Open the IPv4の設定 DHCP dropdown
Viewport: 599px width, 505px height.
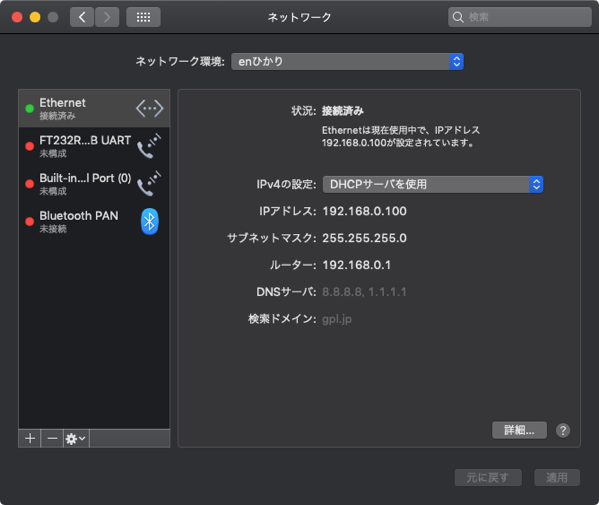click(433, 185)
